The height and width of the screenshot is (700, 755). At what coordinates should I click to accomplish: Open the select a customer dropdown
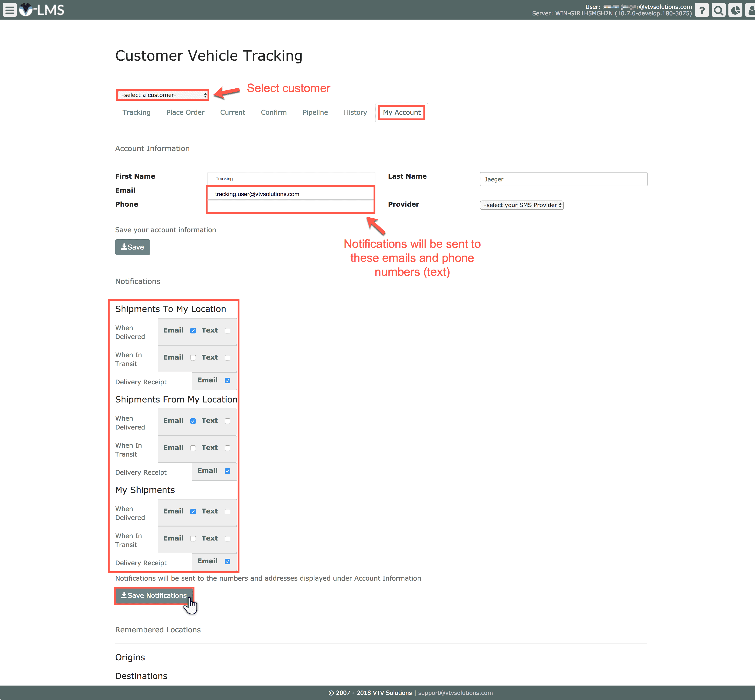[x=163, y=95]
